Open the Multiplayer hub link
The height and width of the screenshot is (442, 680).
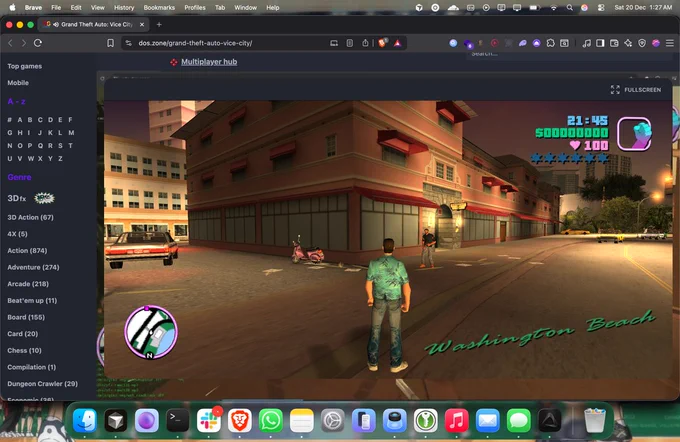[x=209, y=62]
